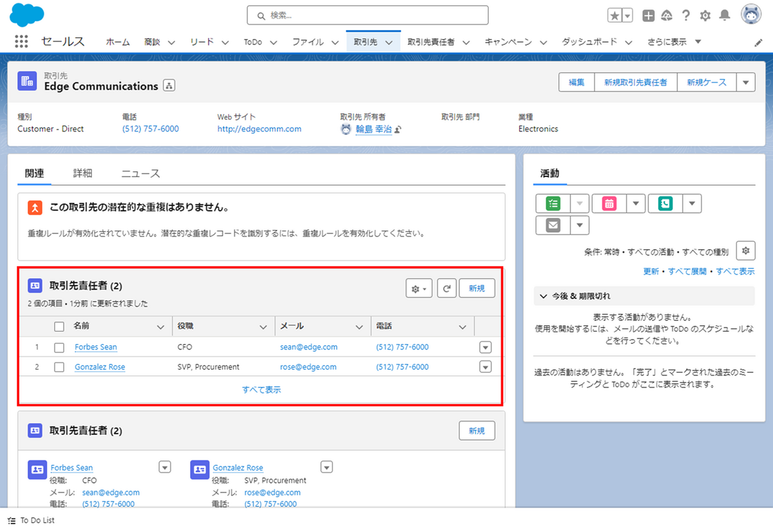Viewport: 773px width, 532px height.
Task: Click the 新規ケース button
Action: 707,82
